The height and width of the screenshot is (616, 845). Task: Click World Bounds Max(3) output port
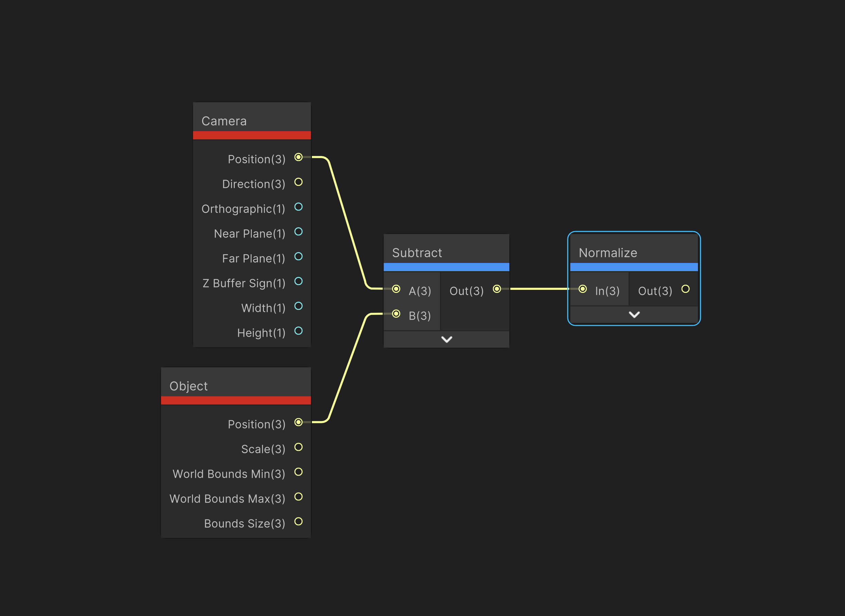[298, 496]
